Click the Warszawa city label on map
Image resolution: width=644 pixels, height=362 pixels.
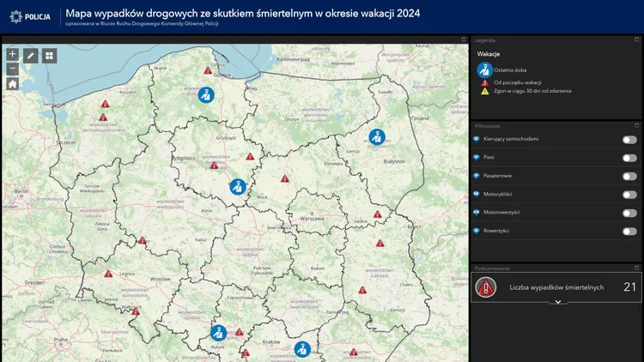(312, 219)
